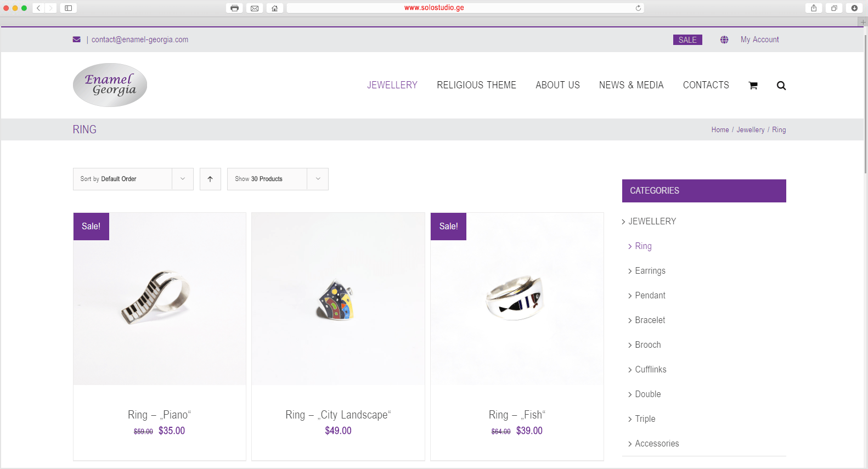Open the Piano ring product image
868x469 pixels.
tap(160, 299)
